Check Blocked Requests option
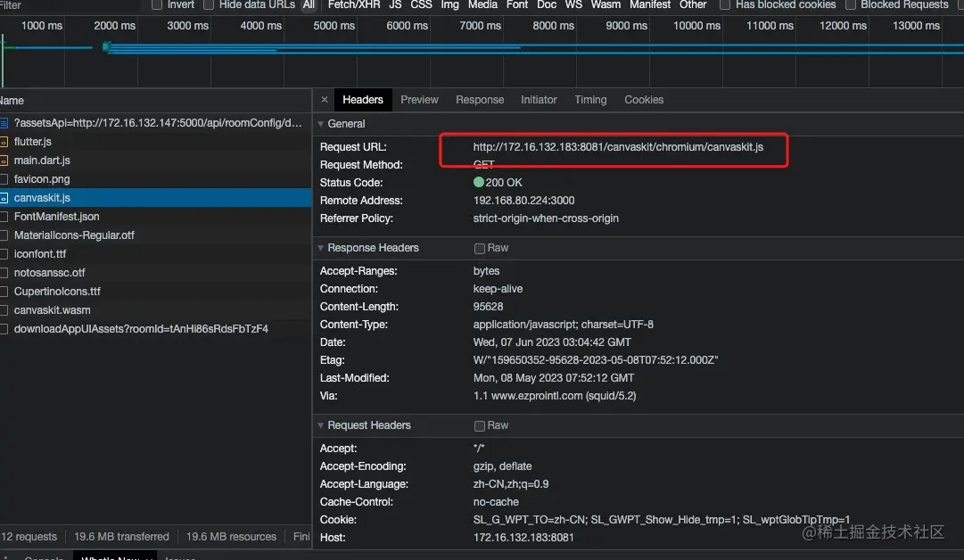964x560 pixels. 850,5
